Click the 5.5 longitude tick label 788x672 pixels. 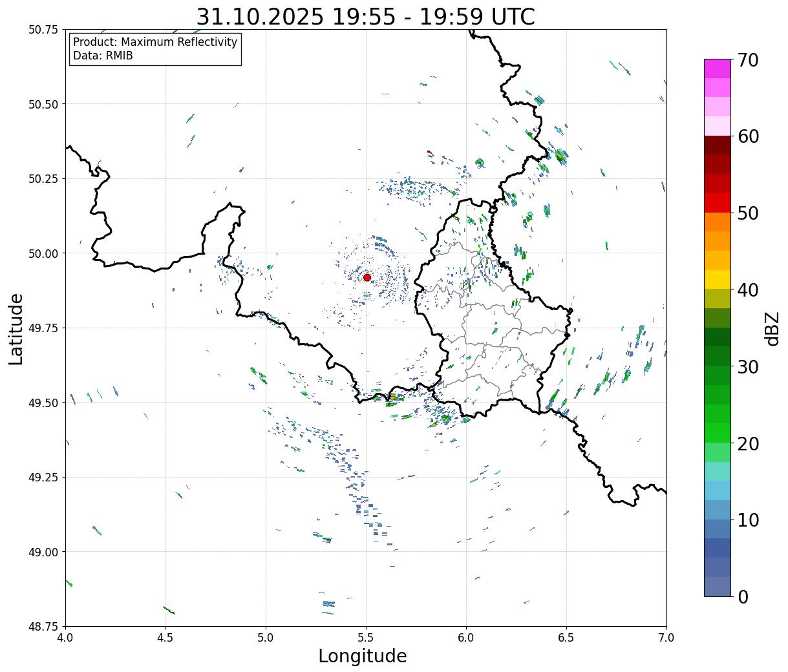point(366,637)
